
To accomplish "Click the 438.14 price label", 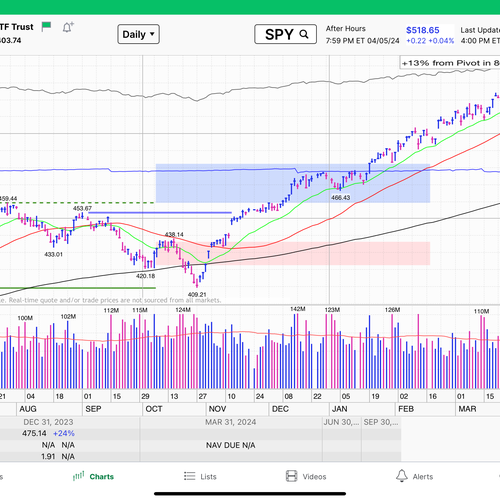I will point(174,235).
